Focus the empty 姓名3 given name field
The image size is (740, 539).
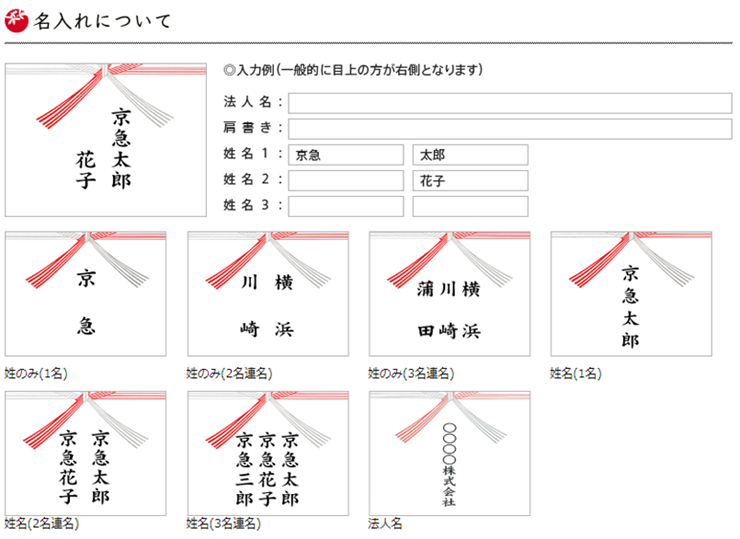470,206
